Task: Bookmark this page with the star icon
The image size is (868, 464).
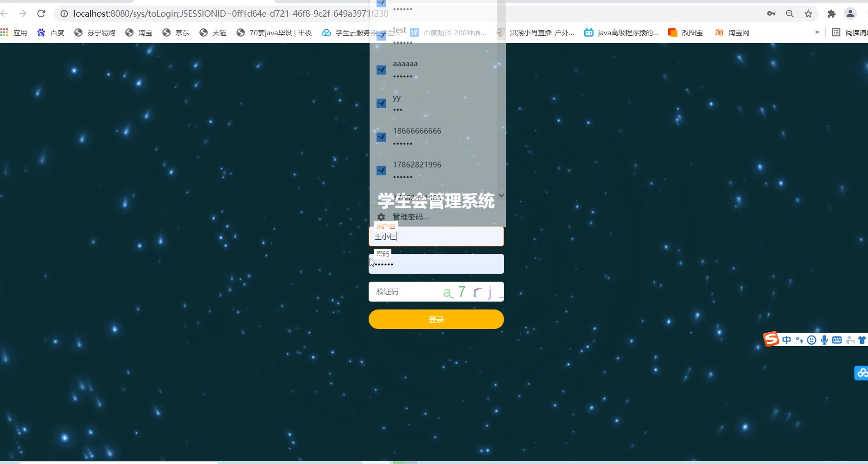Action: [808, 14]
